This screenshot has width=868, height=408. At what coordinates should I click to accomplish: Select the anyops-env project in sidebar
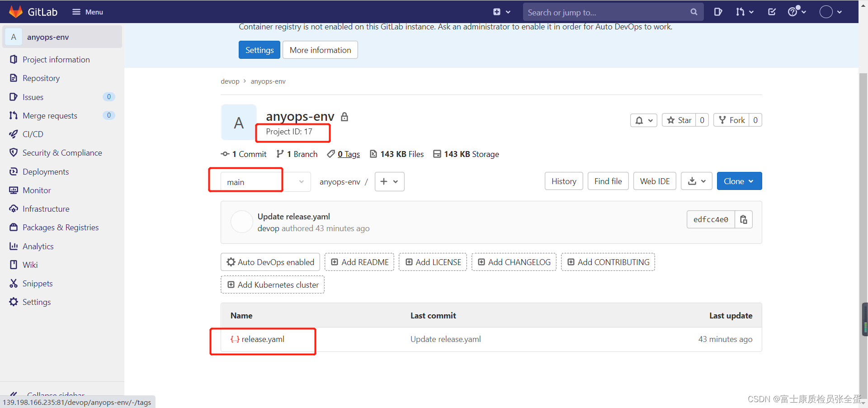(x=62, y=37)
